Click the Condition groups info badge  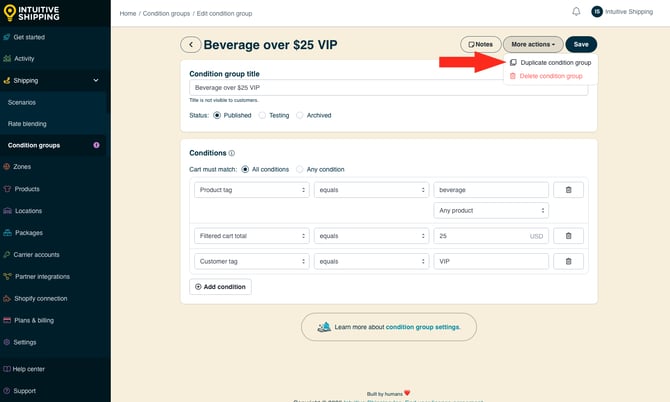(x=96, y=145)
